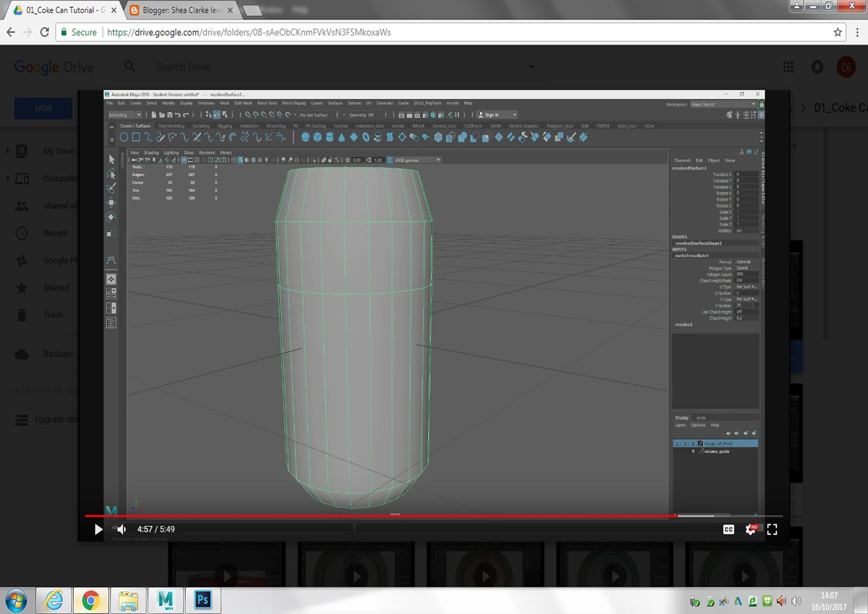Toggle visibility of the image_ref_front layer

tap(677, 443)
